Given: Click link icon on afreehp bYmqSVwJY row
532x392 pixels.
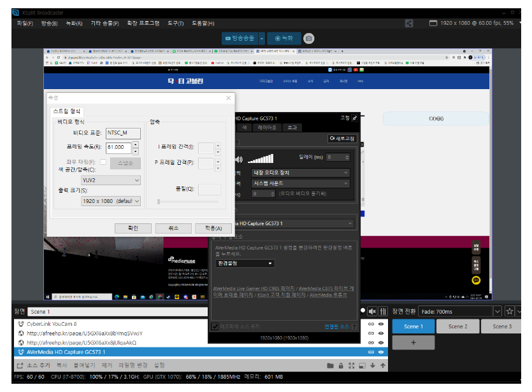Looking at the screenshot, I should [371, 333].
